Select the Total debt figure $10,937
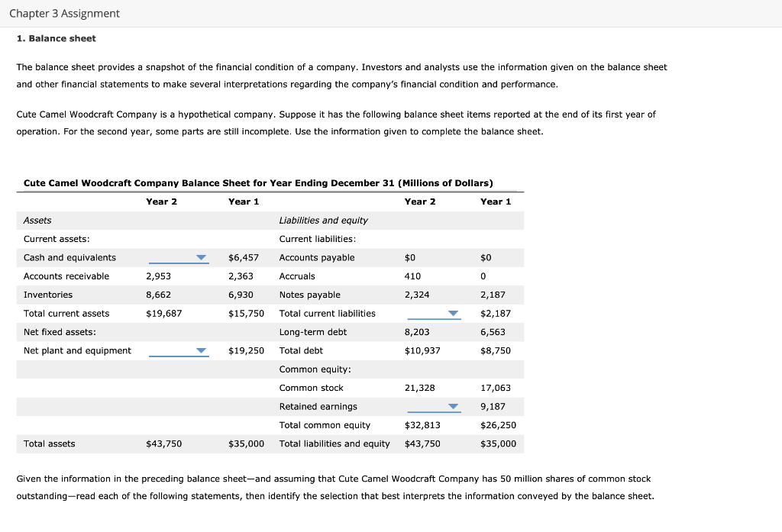Screen dimensions: 782x532 tap(424, 350)
